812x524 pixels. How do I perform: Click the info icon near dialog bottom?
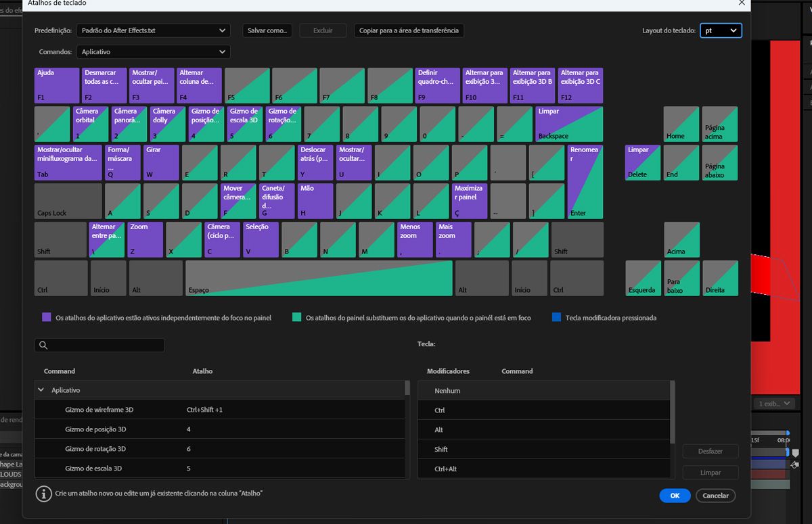click(43, 494)
